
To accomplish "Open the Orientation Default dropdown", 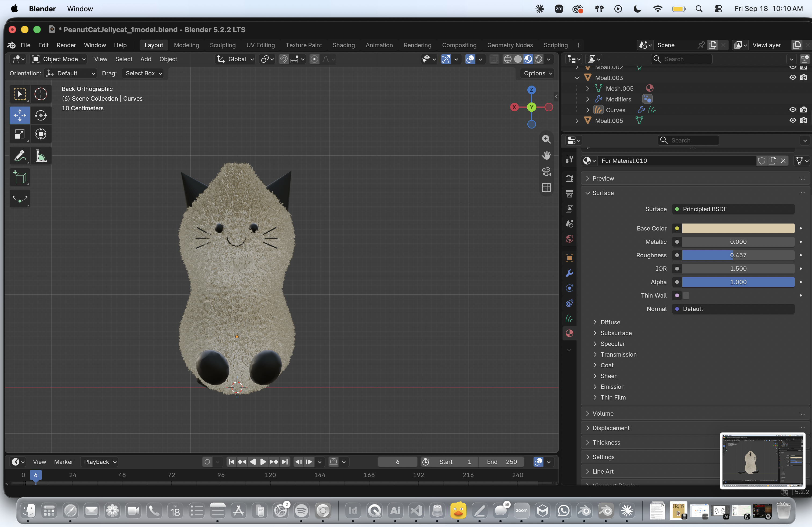I will click(71, 73).
